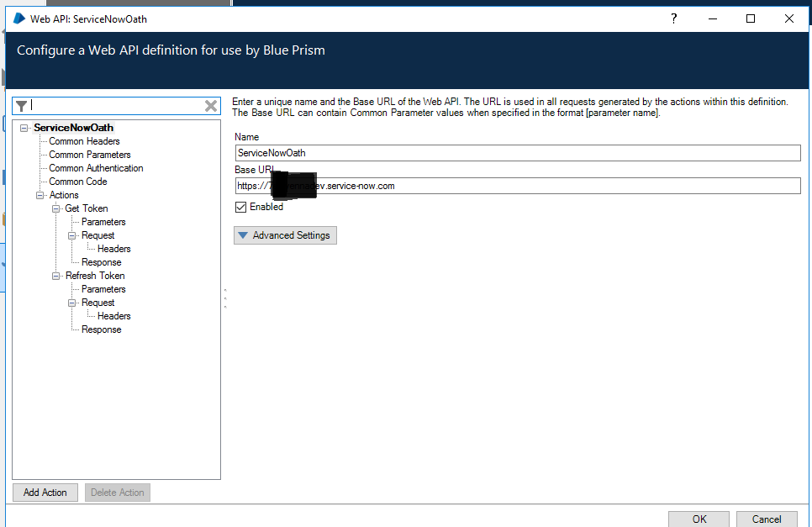Open the help question mark button
The image size is (812, 527).
coord(674,18)
